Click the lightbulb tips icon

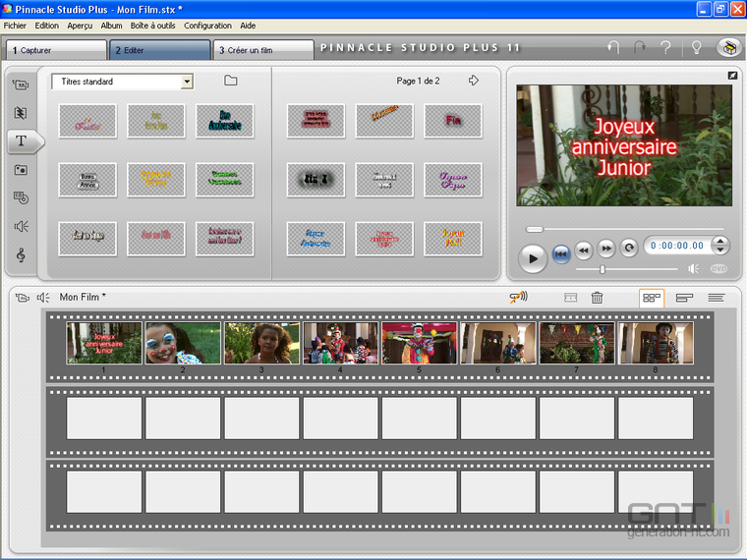pos(696,47)
